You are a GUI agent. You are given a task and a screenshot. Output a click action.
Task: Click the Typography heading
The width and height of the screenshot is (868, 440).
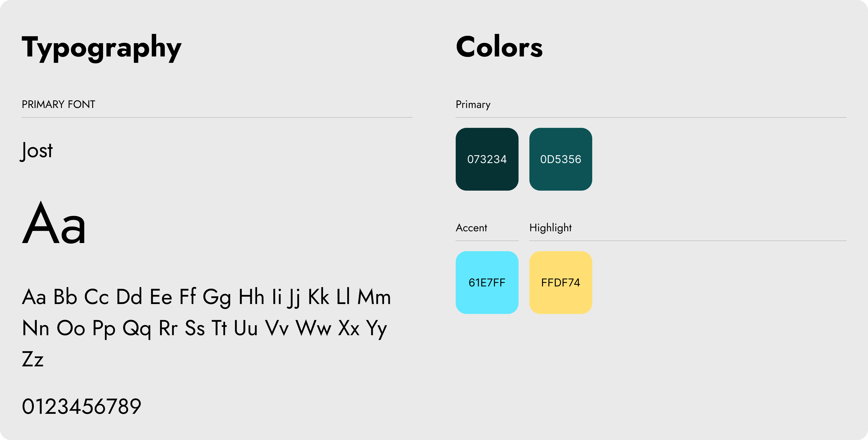click(x=101, y=47)
